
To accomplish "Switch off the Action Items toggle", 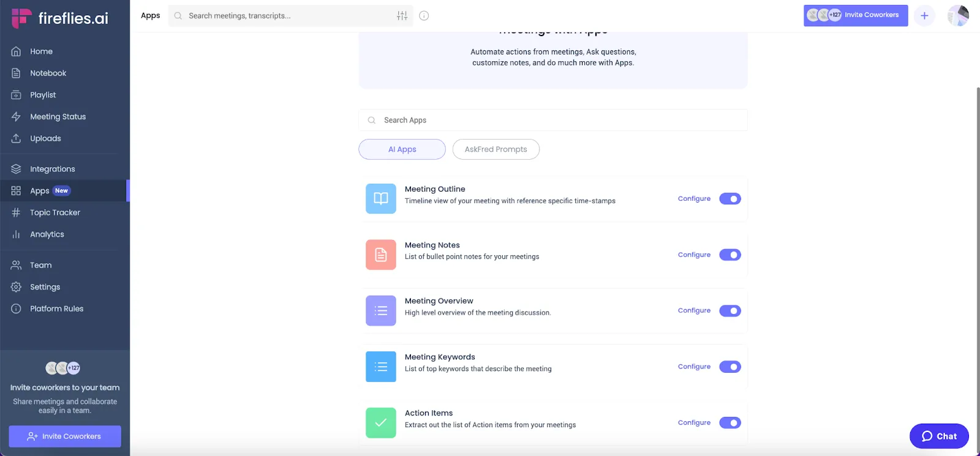I will [x=730, y=423].
